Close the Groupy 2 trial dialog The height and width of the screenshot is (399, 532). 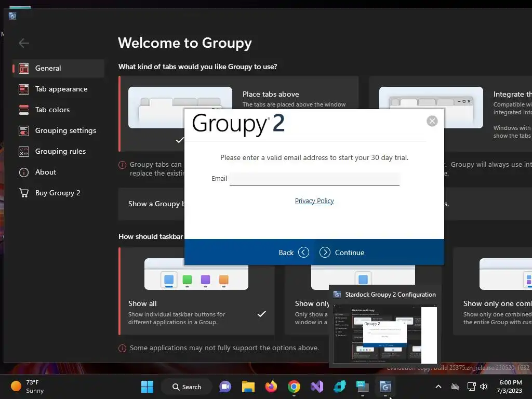[432, 121]
